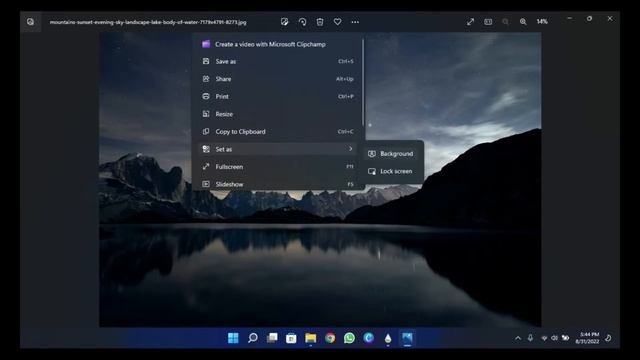The height and width of the screenshot is (360, 640).
Task: Open the network tray icon
Action: pyautogui.click(x=544, y=338)
